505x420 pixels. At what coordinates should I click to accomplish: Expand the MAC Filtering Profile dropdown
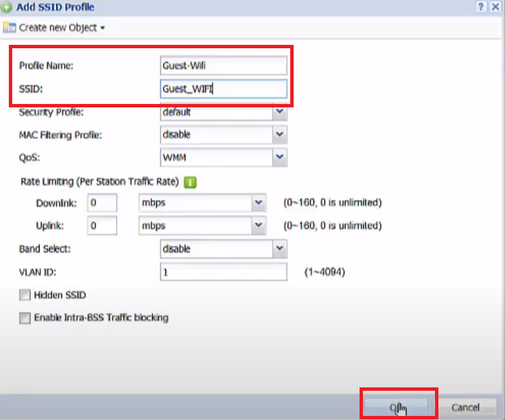279,135
